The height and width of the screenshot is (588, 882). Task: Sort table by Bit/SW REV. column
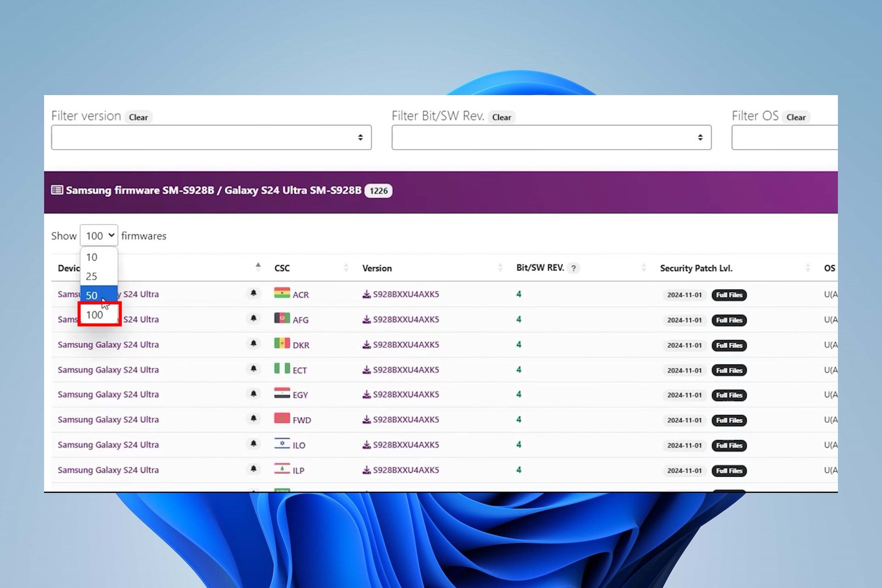(644, 268)
